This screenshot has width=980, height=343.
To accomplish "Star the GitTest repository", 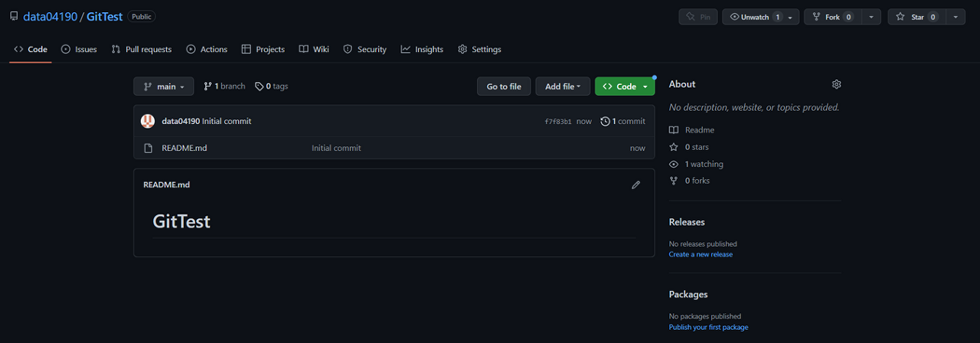I will click(916, 17).
